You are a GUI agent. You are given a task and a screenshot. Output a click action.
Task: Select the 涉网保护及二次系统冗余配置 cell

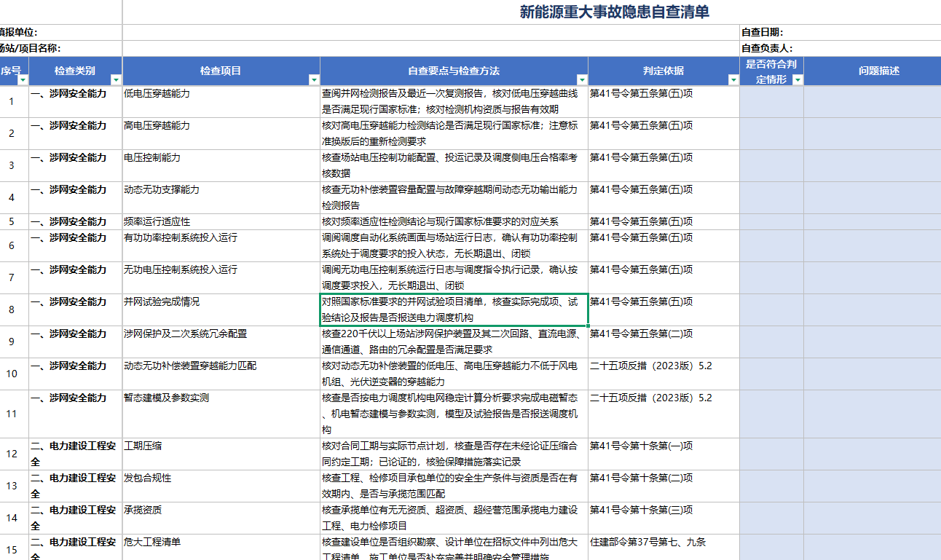click(x=221, y=342)
